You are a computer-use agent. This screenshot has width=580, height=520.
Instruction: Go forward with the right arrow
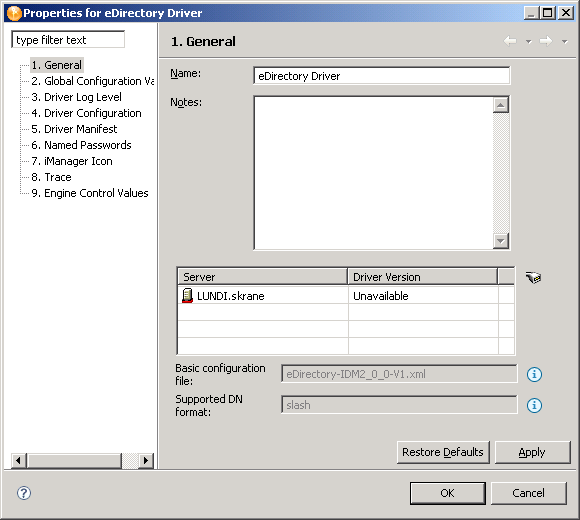point(546,41)
